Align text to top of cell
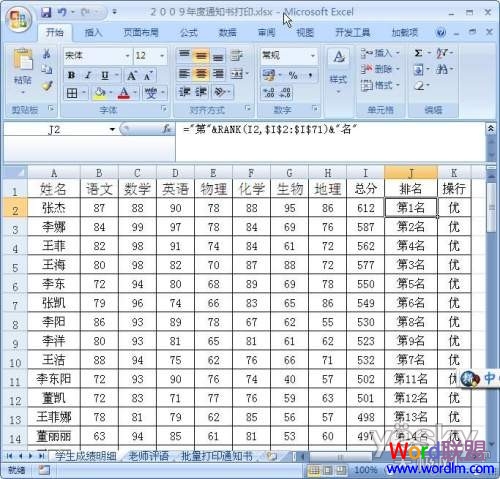 tap(184, 55)
